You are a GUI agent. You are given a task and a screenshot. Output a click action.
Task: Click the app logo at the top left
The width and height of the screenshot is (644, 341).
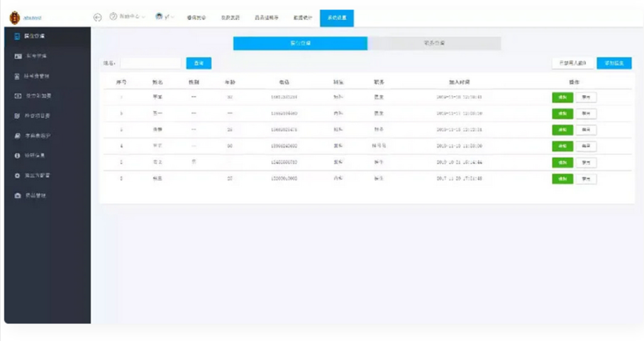(15, 18)
